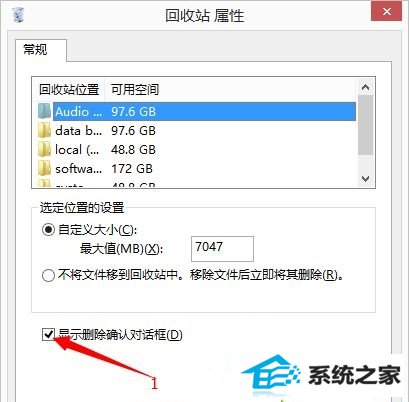Viewport: 409px width, 402px height.
Task: Select the 不将文件移到回收站中 radio option
Action: (x=48, y=275)
